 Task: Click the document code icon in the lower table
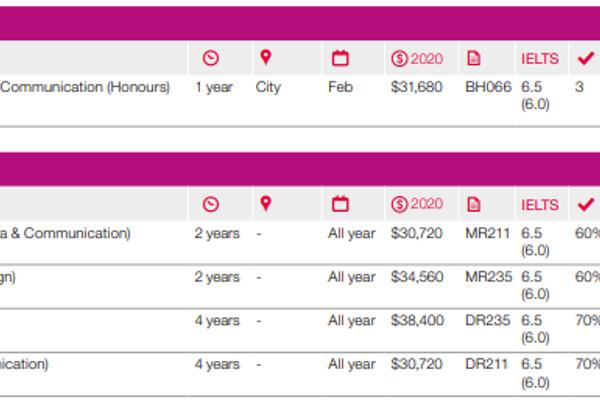[x=474, y=204]
